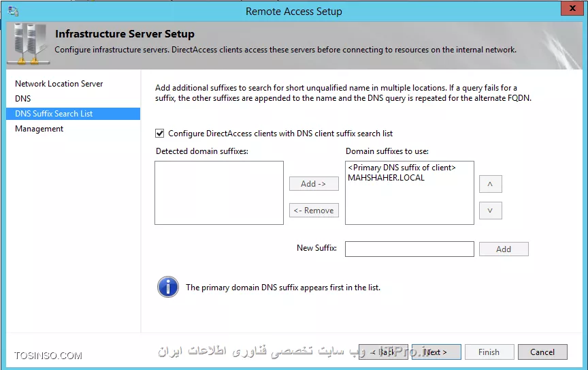
Task: Select the MAHSHAHER.LOCAL suffix entry
Action: (x=387, y=178)
